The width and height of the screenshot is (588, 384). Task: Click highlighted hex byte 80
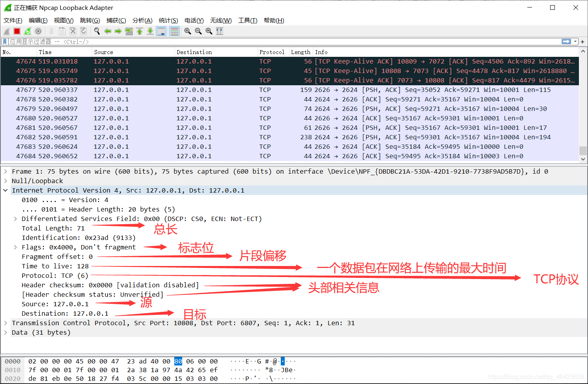click(x=178, y=362)
